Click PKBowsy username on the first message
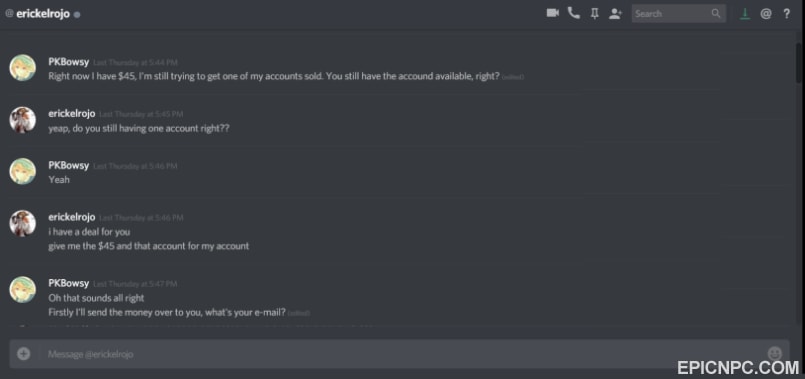Viewport: 805px width, 379px height. click(69, 62)
